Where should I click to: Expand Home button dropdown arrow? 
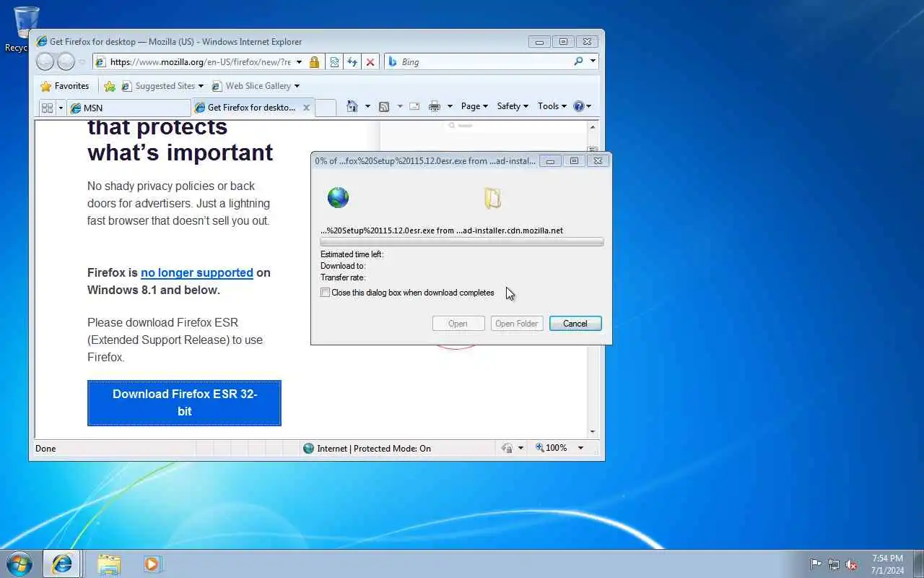click(x=367, y=106)
